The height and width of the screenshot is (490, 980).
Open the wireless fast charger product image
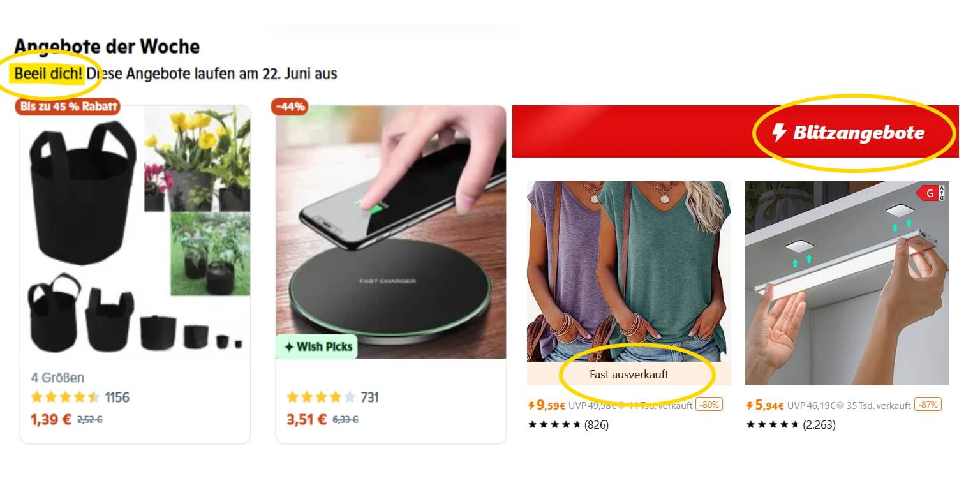pos(390,231)
